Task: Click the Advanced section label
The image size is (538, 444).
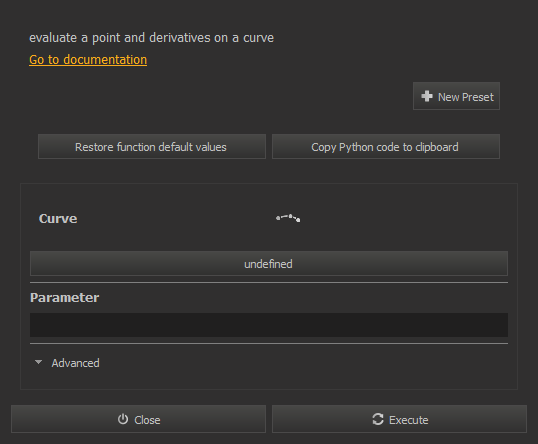Action: 75,363
